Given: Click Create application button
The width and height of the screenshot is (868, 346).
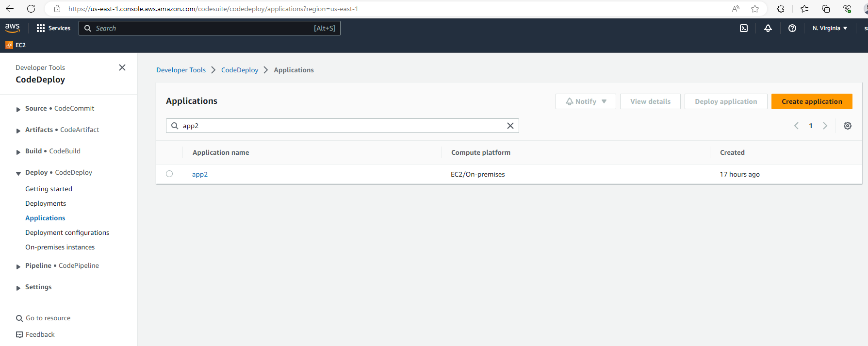Looking at the screenshot, I should click(812, 101).
